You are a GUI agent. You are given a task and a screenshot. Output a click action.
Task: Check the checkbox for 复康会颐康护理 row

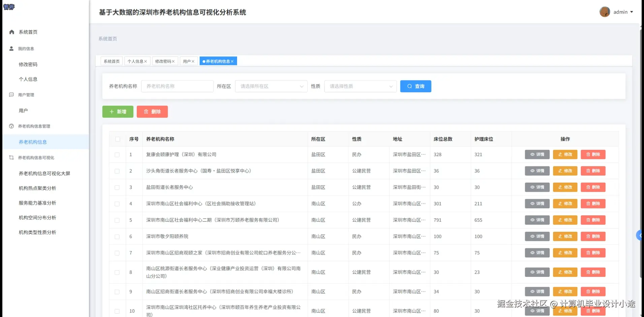(117, 155)
